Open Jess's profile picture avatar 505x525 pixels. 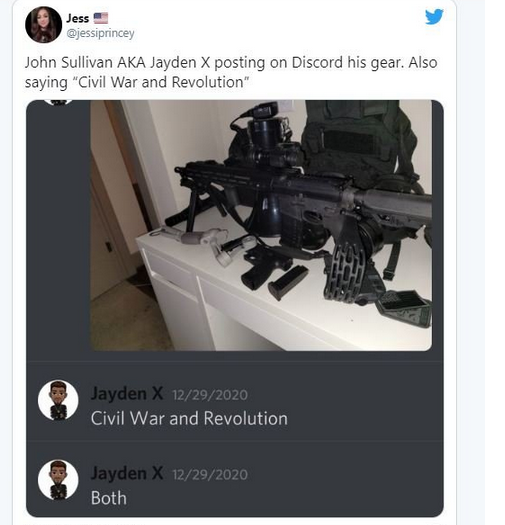pyautogui.click(x=44, y=24)
